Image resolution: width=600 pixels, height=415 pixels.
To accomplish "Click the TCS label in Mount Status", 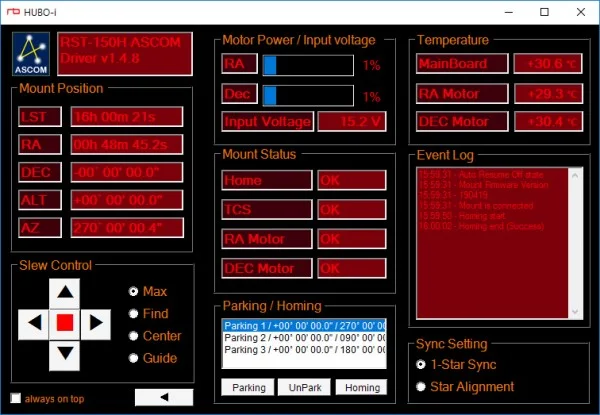I will click(x=267, y=210).
